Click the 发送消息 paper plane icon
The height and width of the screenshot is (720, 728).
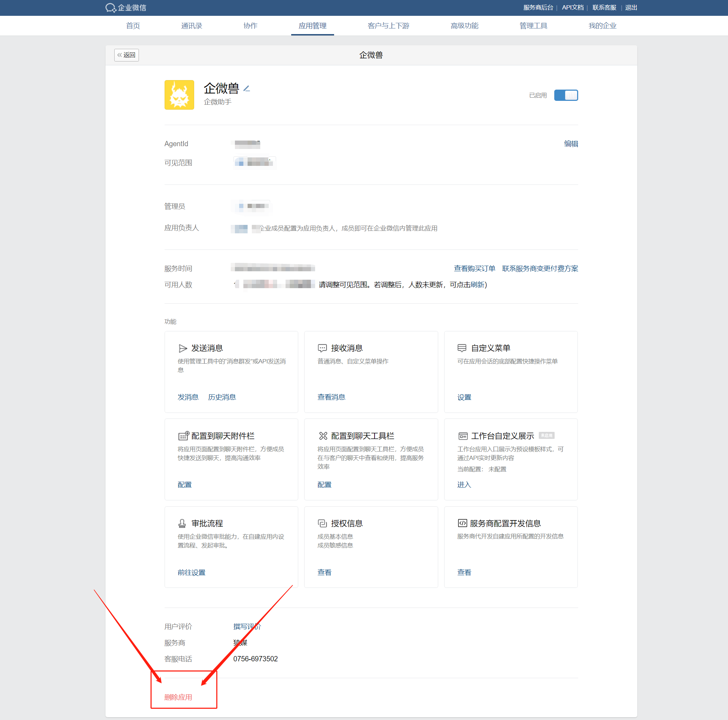coord(183,348)
